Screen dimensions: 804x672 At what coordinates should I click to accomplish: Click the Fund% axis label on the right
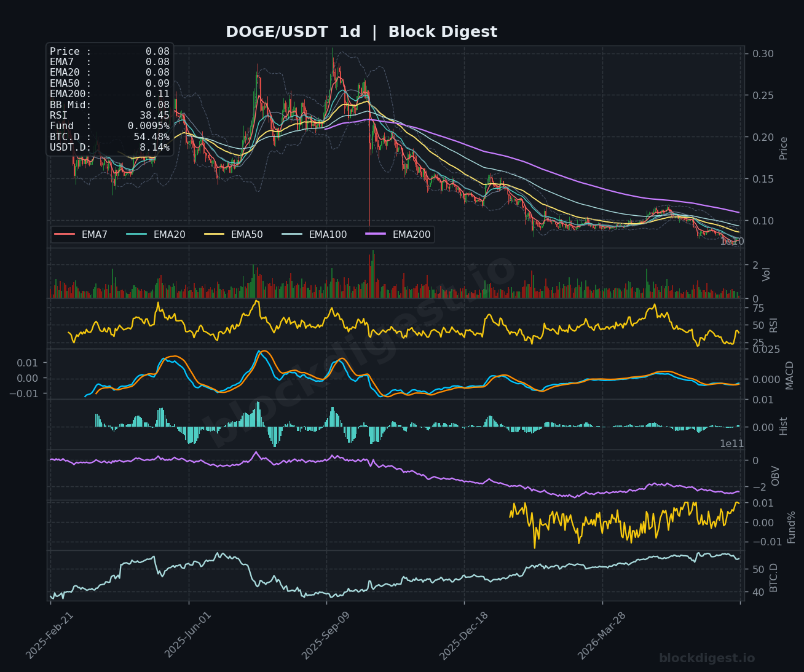[x=791, y=527]
